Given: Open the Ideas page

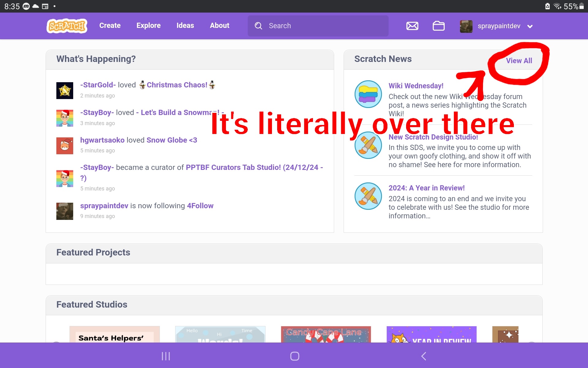Looking at the screenshot, I should click(185, 25).
